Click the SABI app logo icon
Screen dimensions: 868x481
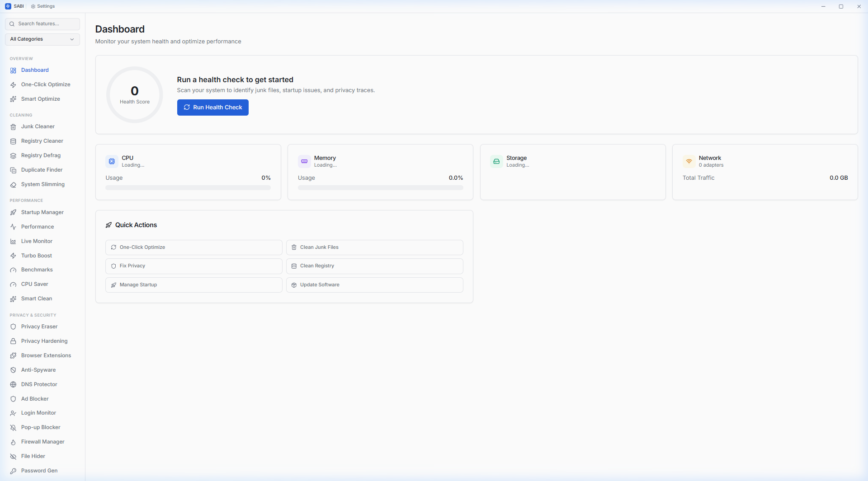(x=8, y=6)
